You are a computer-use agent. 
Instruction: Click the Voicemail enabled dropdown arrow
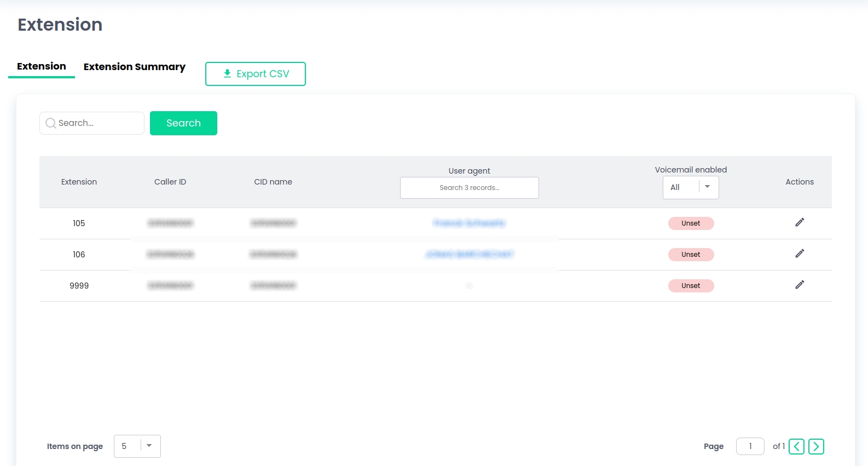click(x=707, y=187)
